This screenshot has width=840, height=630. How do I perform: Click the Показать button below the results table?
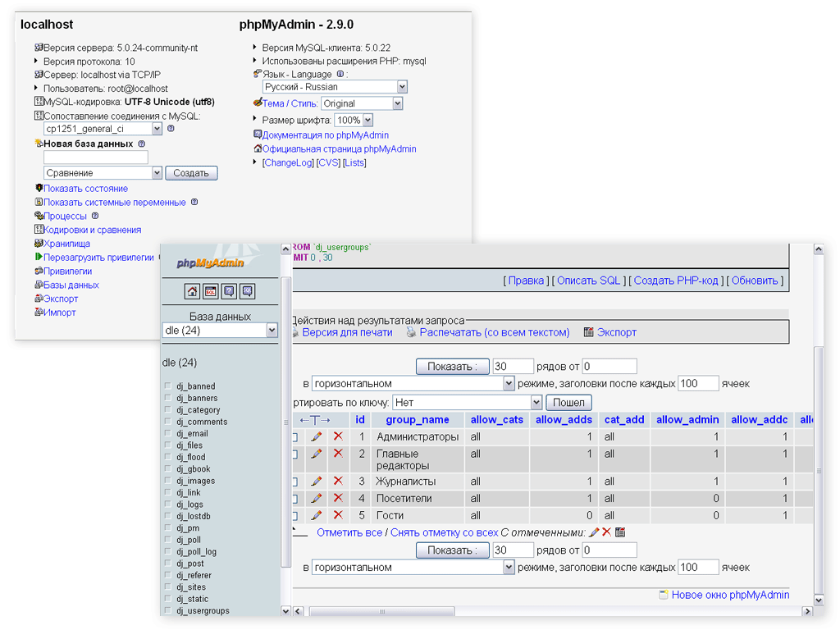tap(453, 550)
